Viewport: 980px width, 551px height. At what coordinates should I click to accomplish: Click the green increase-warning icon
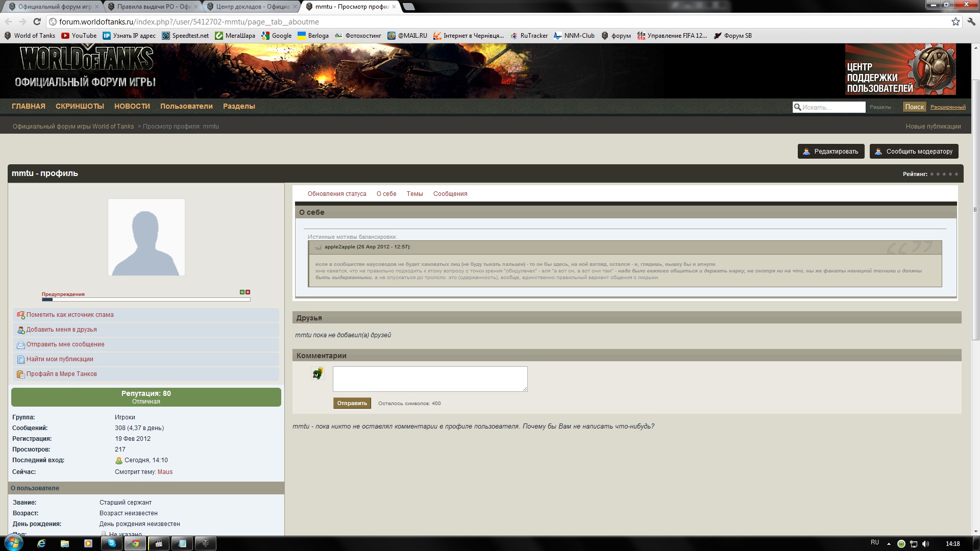click(242, 292)
